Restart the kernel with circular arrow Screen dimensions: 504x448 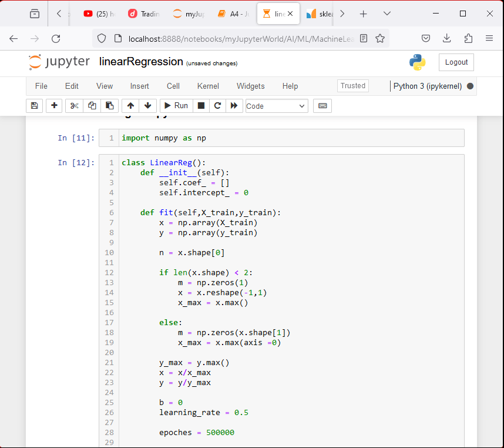pos(217,106)
